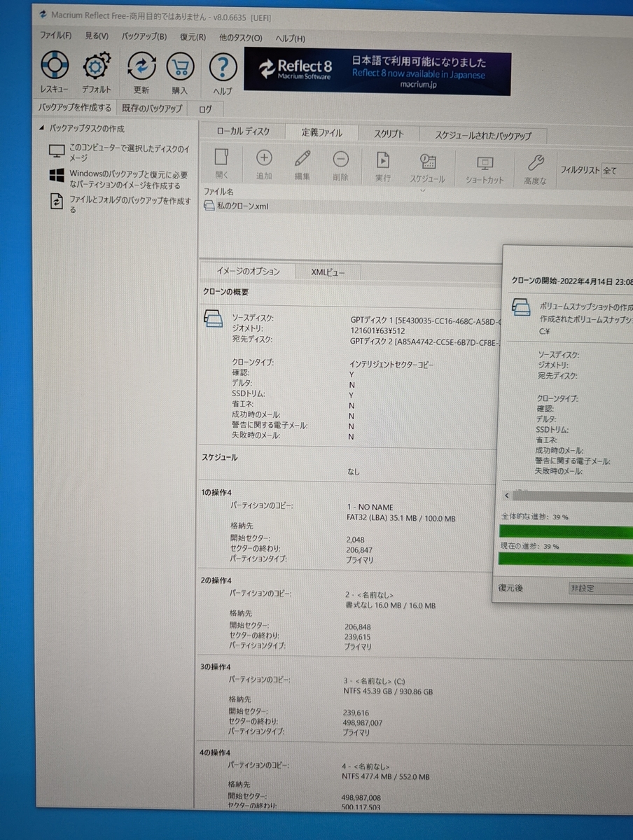633x840 pixels.
Task: Open the デフォルト defaults gear icon
Action: coord(97,67)
